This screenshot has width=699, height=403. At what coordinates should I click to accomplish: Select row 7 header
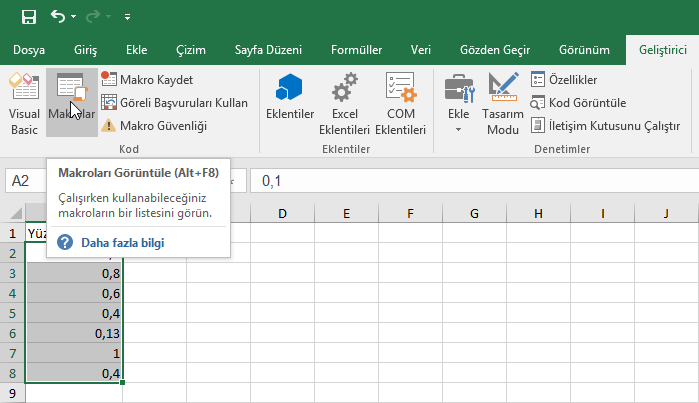(12, 354)
